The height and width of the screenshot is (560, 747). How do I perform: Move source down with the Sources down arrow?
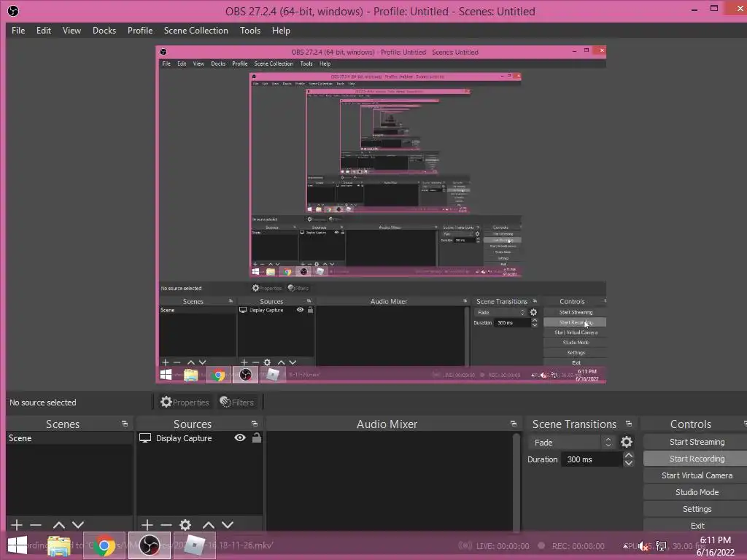[x=228, y=525]
